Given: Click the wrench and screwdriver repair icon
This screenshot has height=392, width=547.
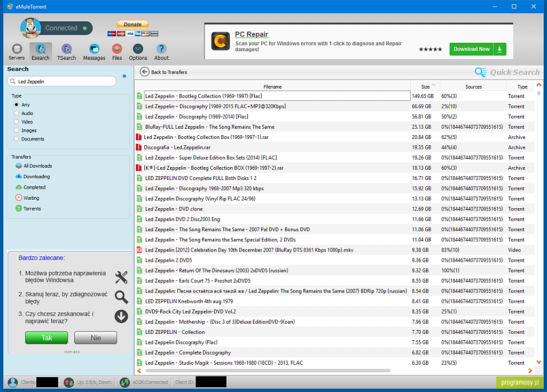Looking at the screenshot, I should [121, 277].
